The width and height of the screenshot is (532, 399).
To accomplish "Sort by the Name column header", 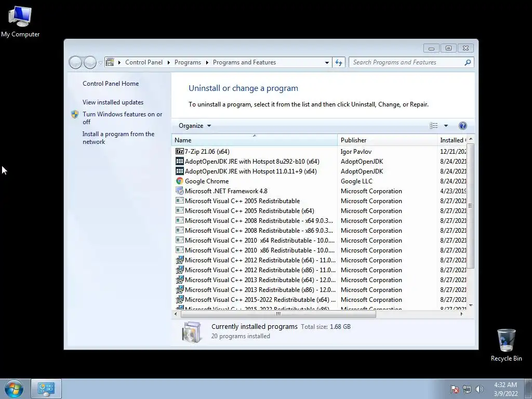I will tap(255, 140).
